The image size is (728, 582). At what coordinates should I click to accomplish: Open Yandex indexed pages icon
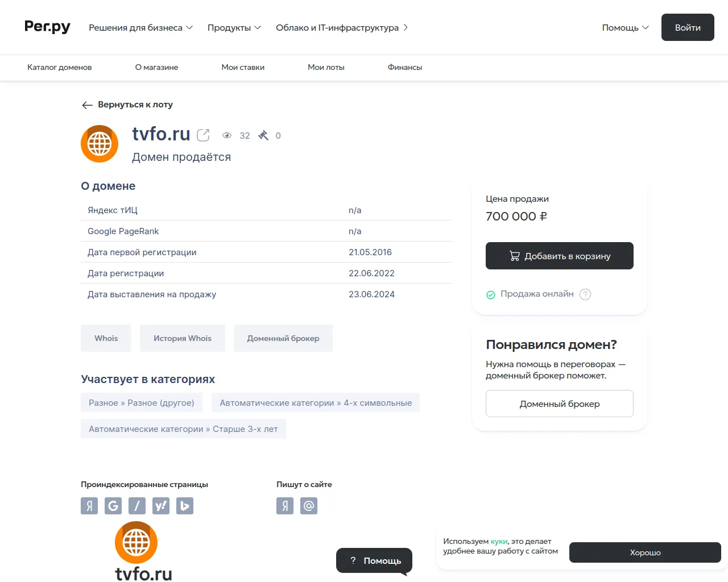[89, 506]
